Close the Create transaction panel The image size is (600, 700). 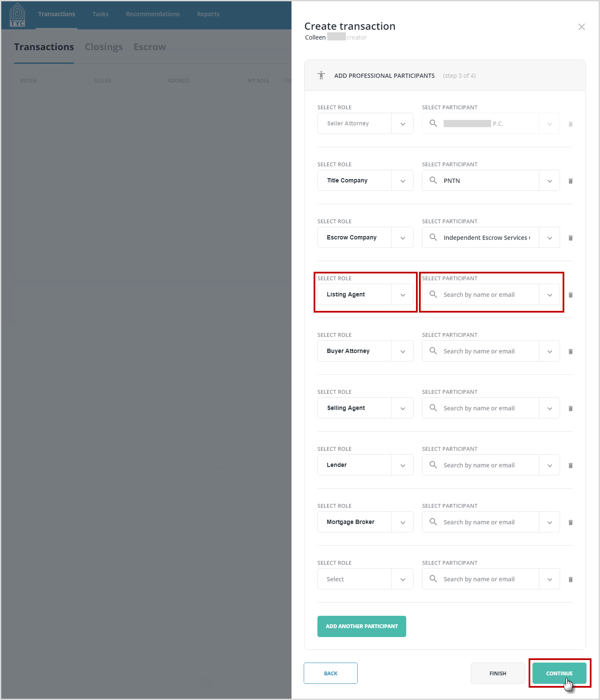pos(582,27)
